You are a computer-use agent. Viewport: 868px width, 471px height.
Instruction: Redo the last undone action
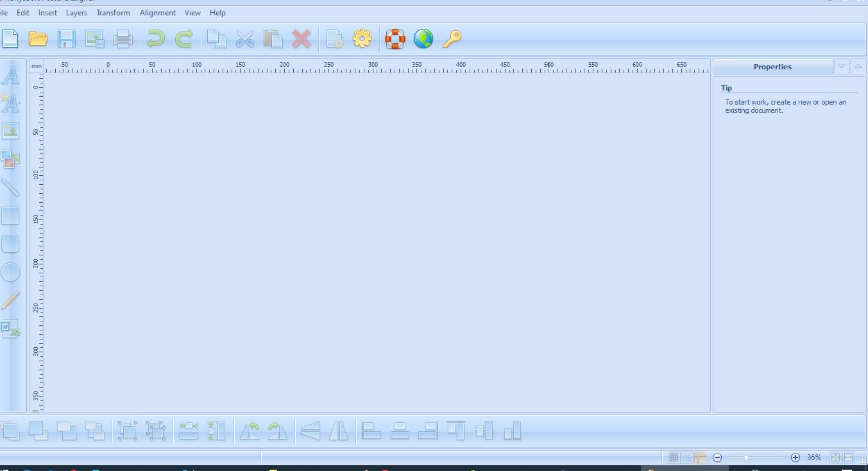click(184, 39)
